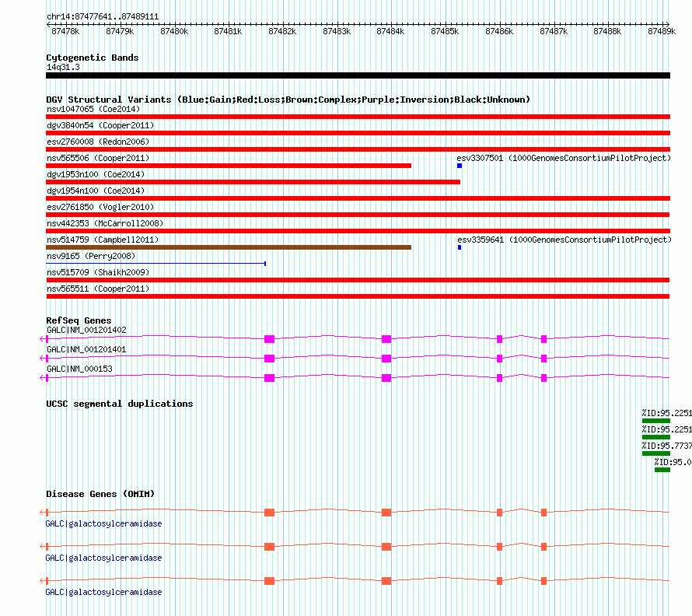Screen dimensions: 692x616
Task: Open variant nsv565511 (Cooper2011) label
Action: [x=98, y=289]
